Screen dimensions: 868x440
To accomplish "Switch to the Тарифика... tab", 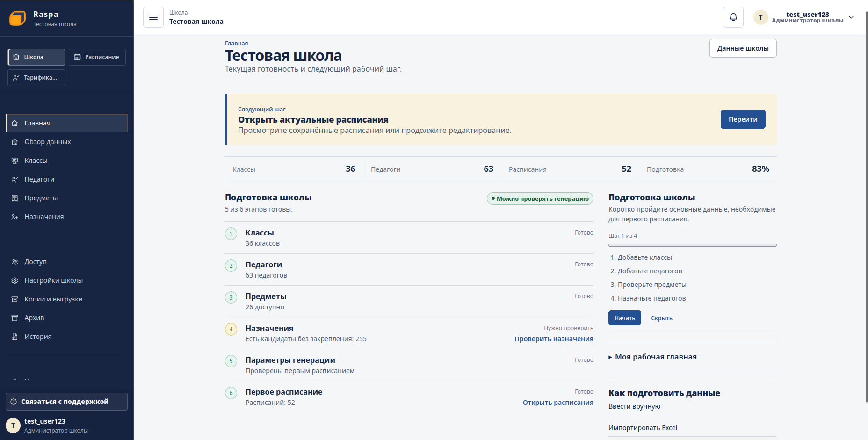I will pos(36,78).
